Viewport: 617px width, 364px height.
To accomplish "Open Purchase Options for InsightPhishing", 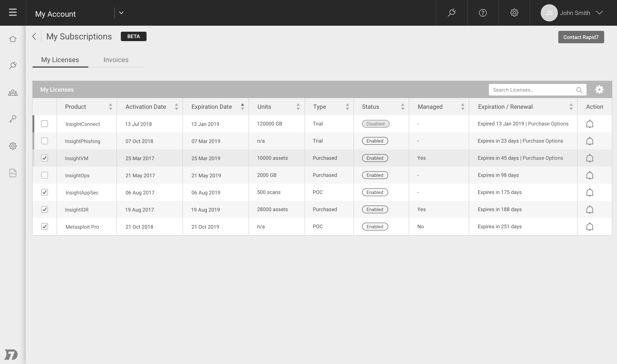I will pos(543,141).
